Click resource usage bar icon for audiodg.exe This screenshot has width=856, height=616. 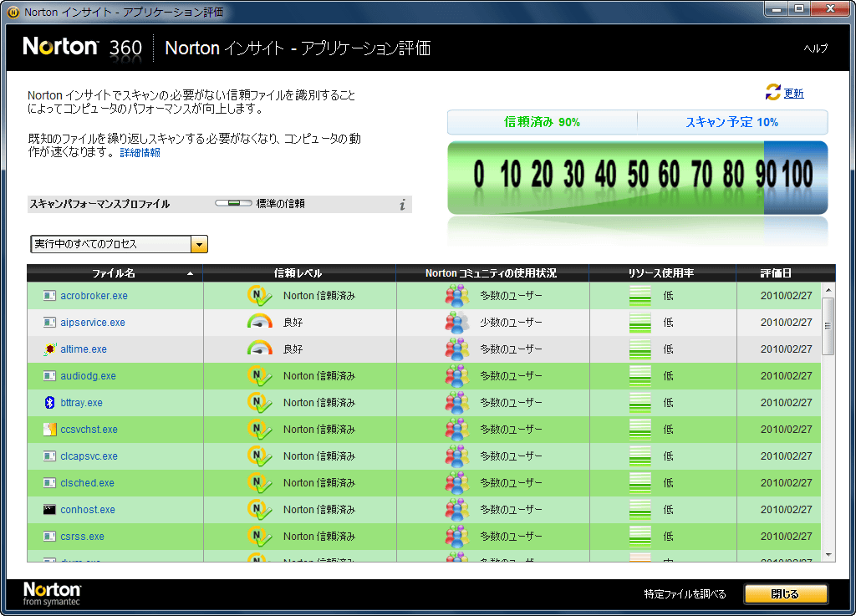coord(639,376)
